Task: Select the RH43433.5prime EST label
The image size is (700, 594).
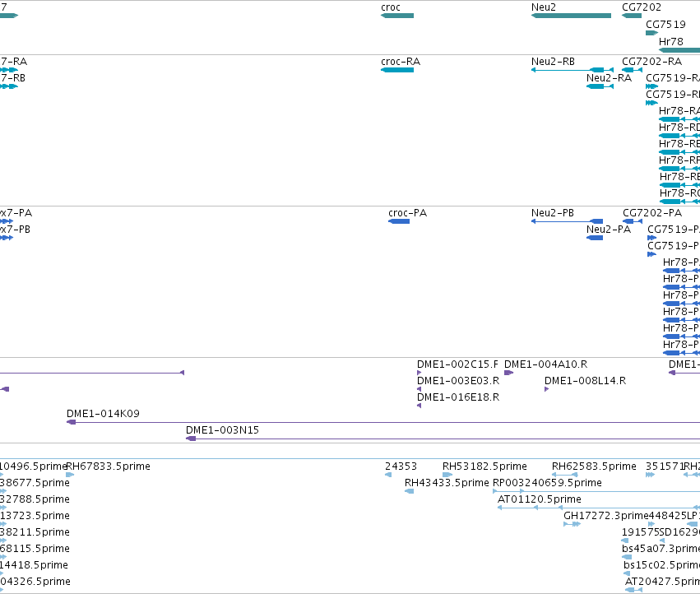Action: point(447,483)
